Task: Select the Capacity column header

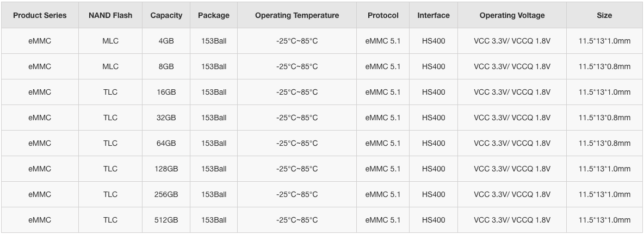Action: (x=166, y=15)
